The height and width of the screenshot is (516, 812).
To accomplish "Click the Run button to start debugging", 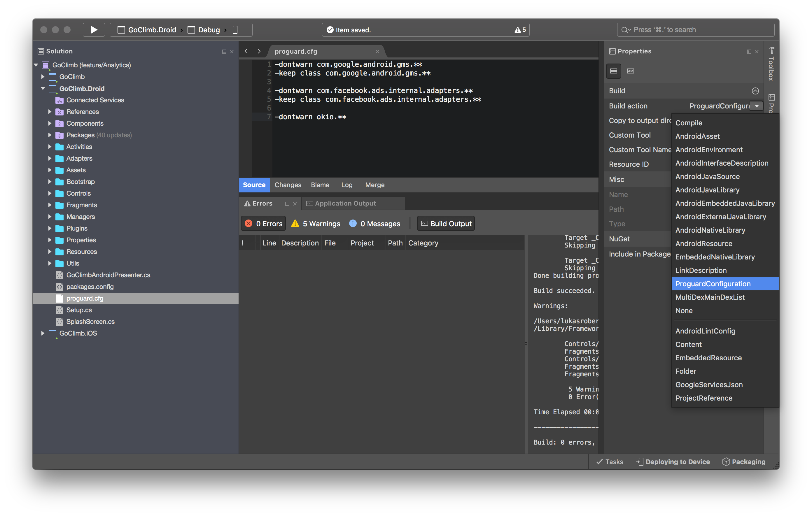I will (x=93, y=30).
